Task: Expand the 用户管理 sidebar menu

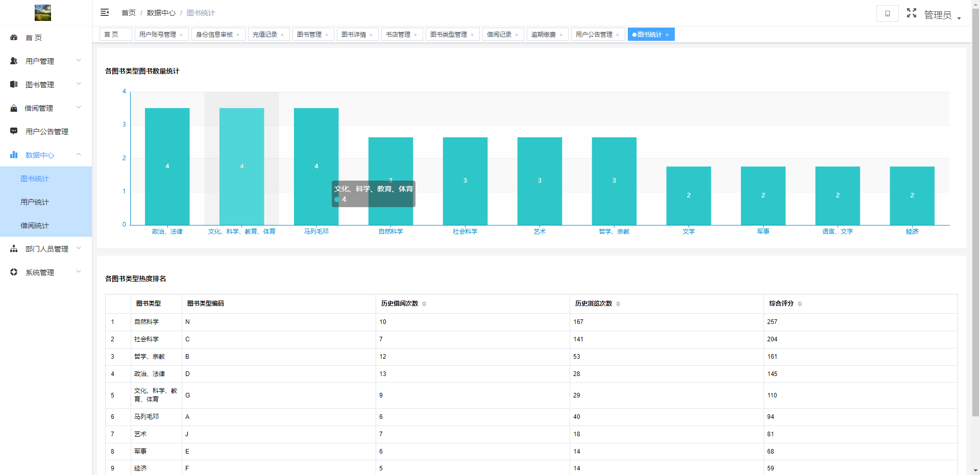Action: (x=46, y=61)
